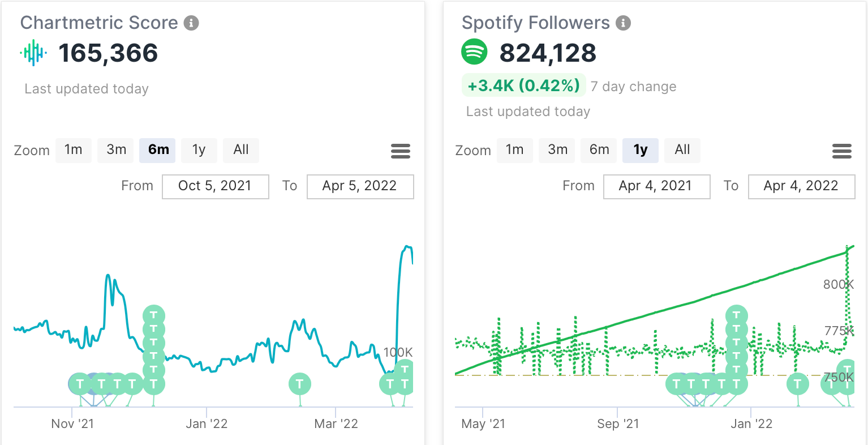Click the green Spotify logo icon

(474, 52)
